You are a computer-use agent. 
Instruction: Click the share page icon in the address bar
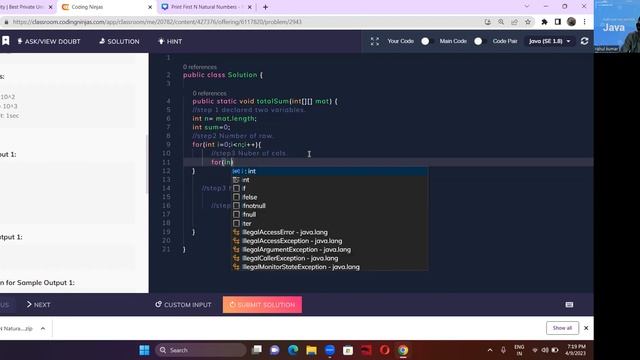(x=514, y=22)
